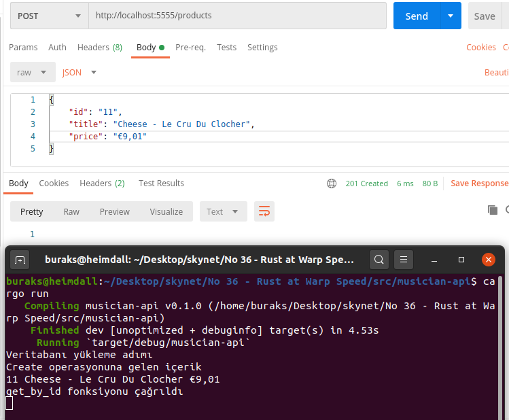The image size is (509, 420).
Task: Expand the Send button arrow options
Action: point(450,16)
